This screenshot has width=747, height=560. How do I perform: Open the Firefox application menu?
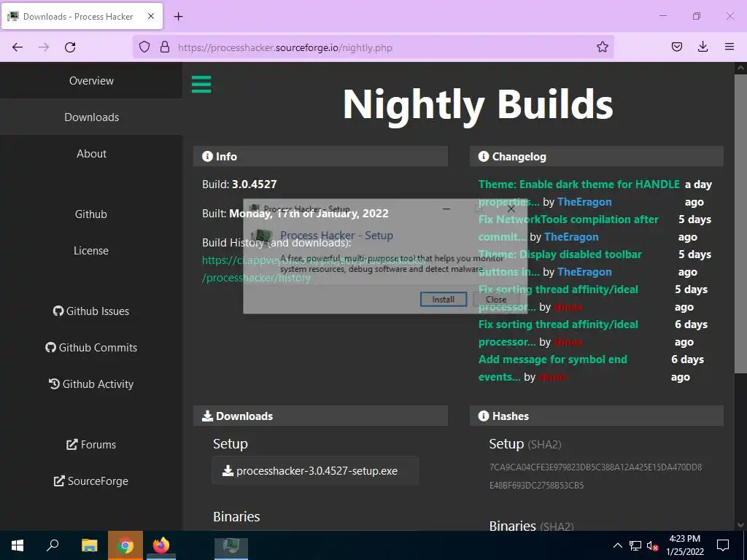pos(729,47)
